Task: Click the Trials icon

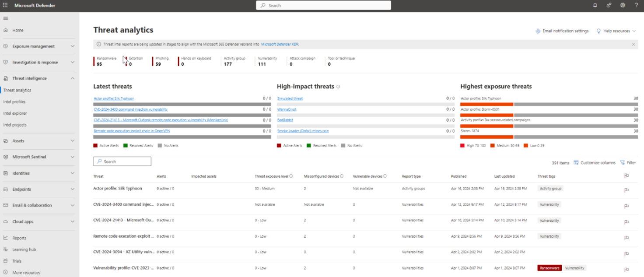Action: click(x=6, y=261)
